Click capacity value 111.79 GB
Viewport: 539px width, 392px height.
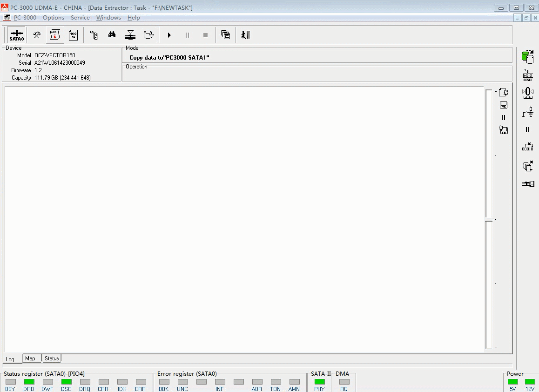point(62,78)
